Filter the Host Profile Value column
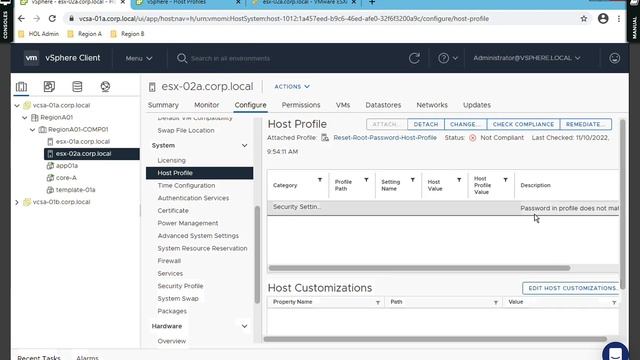The height and width of the screenshot is (360, 640). coord(506,180)
